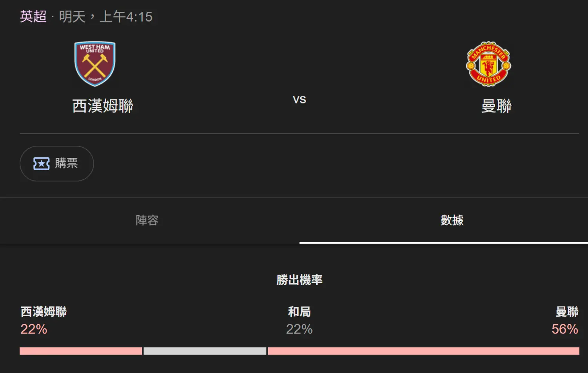The width and height of the screenshot is (588, 373).
Task: Select 西漢姆聯 team name below its crest
Action: [103, 106]
